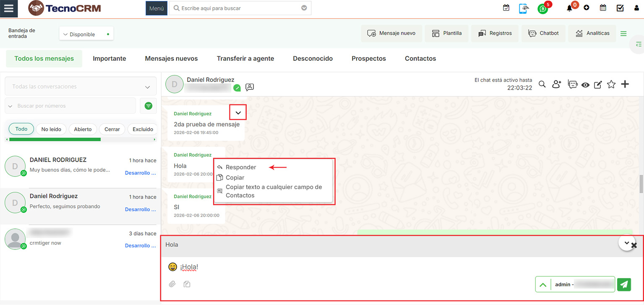
Task: Open the hamburger menu at top left
Action: pos(9,8)
